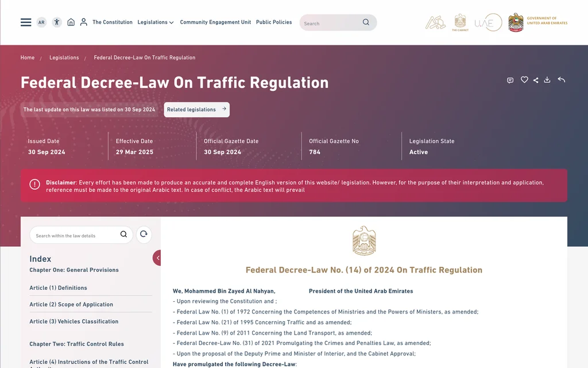Click the disclaimer exclamation icon
This screenshot has width=588, height=368.
(x=34, y=184)
